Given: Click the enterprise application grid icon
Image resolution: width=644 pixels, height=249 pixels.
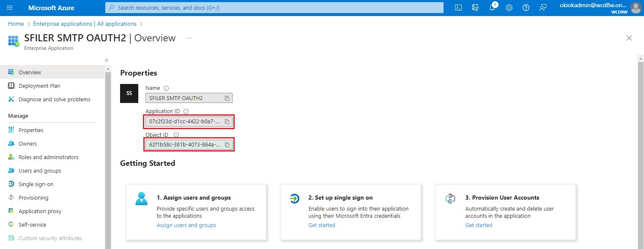Looking at the screenshot, I should [14, 41].
